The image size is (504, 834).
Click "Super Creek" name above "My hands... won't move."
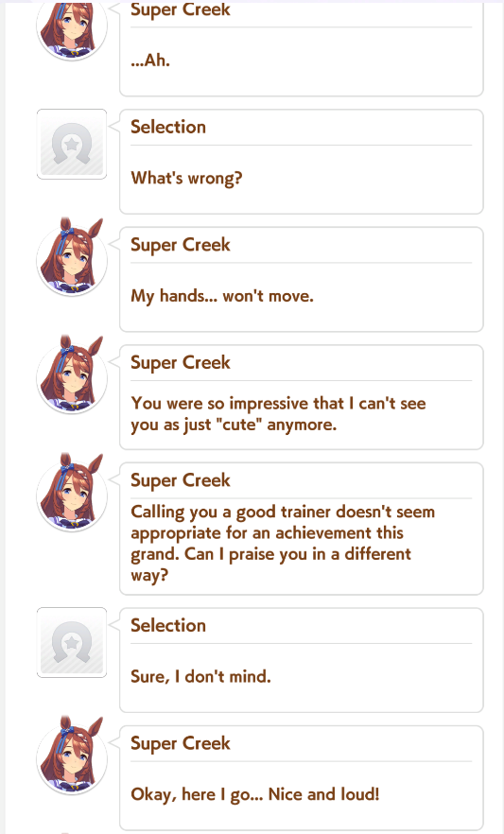[181, 245]
